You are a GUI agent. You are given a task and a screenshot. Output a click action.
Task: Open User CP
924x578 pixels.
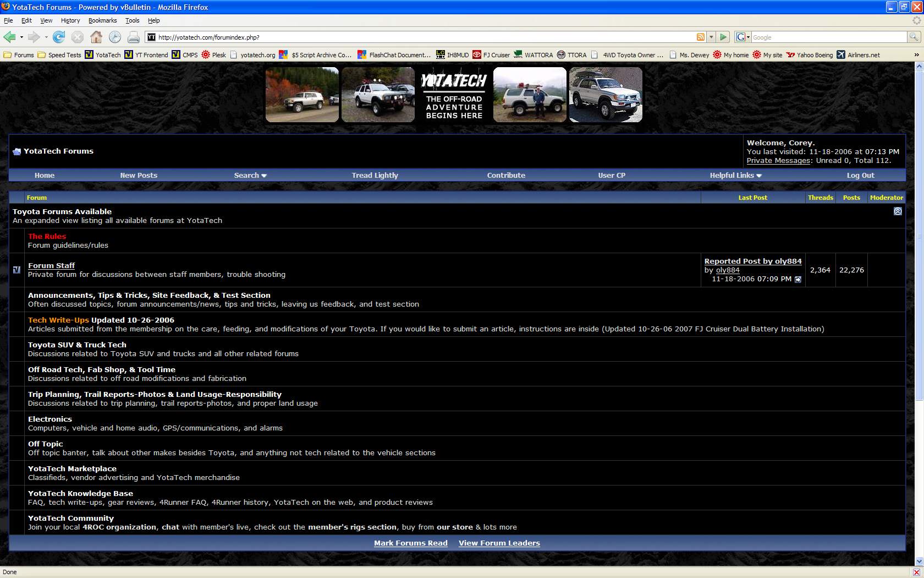pyautogui.click(x=612, y=175)
